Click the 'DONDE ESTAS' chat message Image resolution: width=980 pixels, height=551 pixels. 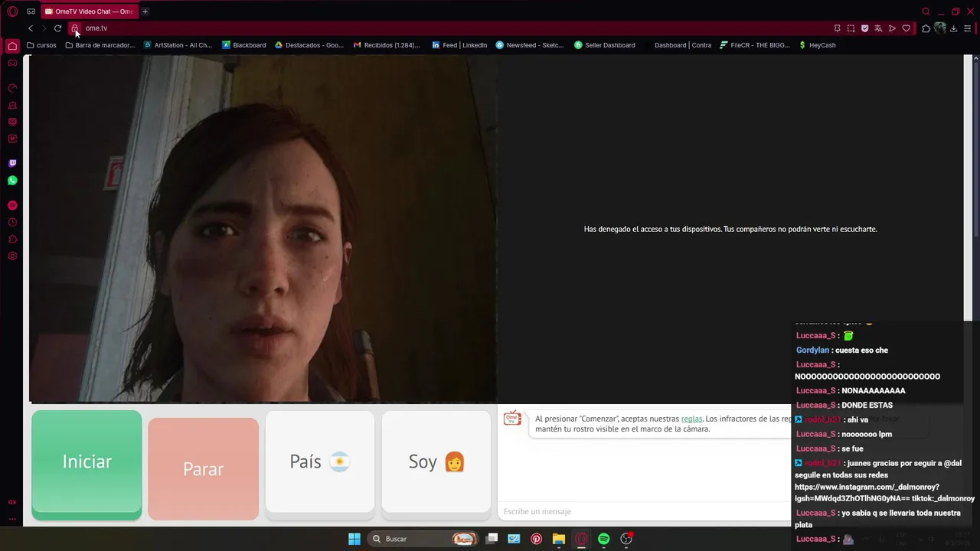[867, 405]
